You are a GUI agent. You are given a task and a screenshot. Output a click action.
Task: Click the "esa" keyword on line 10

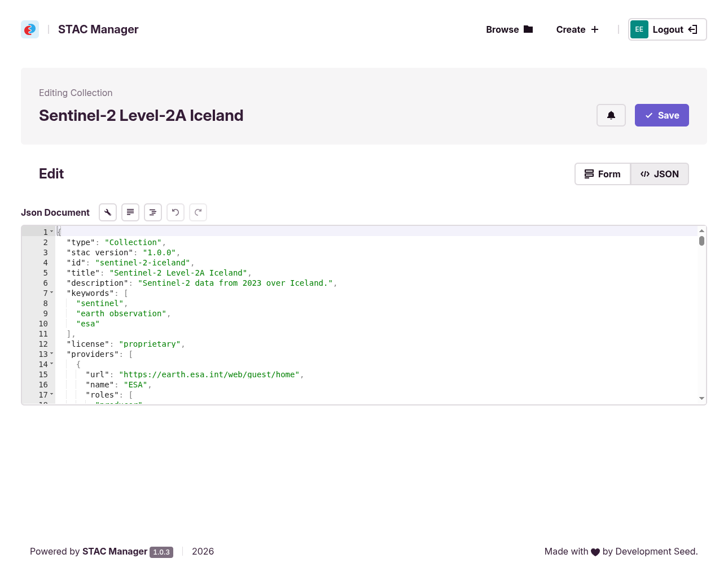point(88,324)
